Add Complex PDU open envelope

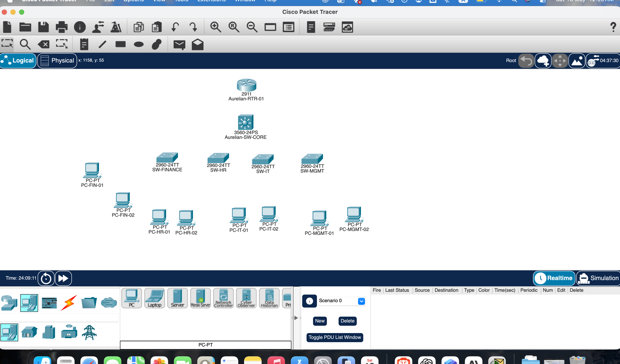198,44
